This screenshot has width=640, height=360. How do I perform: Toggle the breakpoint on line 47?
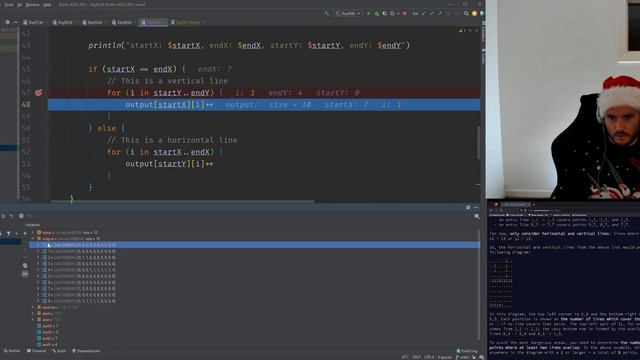tap(38, 93)
